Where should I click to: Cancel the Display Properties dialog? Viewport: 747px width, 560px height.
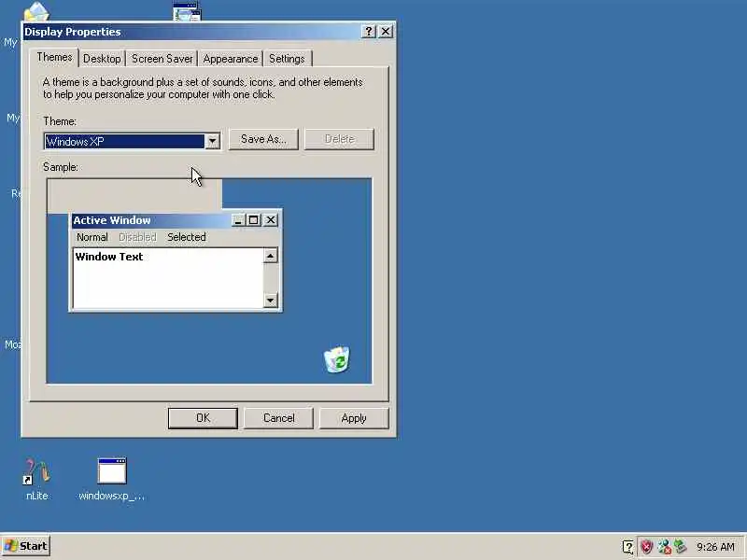[x=278, y=418]
